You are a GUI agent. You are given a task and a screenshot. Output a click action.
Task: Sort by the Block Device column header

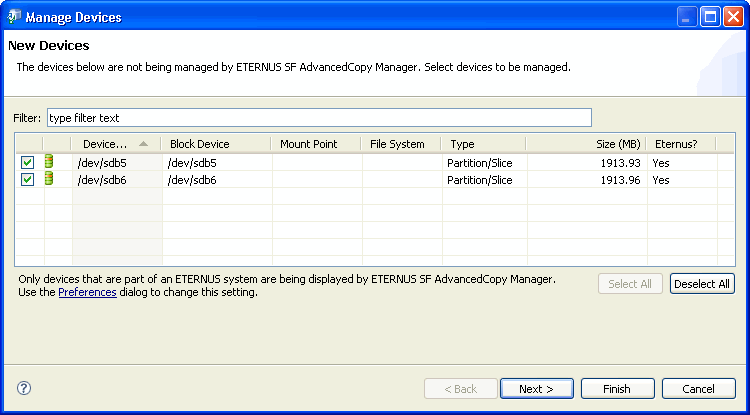pos(215,144)
